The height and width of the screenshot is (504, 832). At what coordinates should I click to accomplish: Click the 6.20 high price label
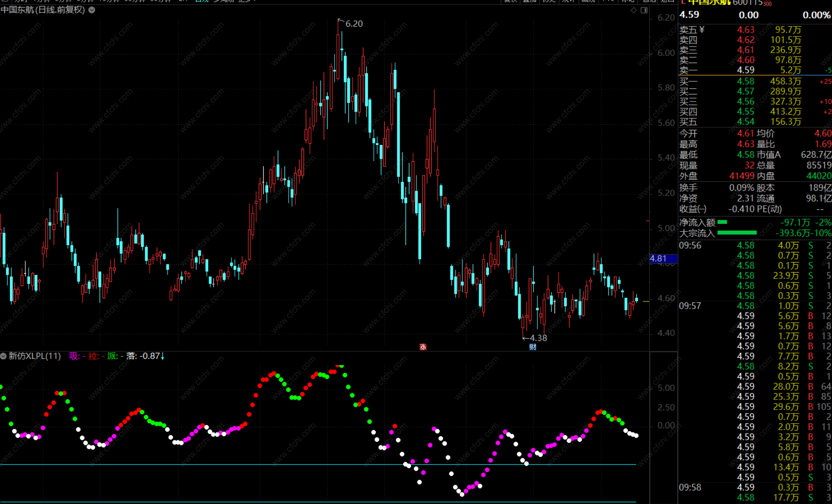[354, 24]
